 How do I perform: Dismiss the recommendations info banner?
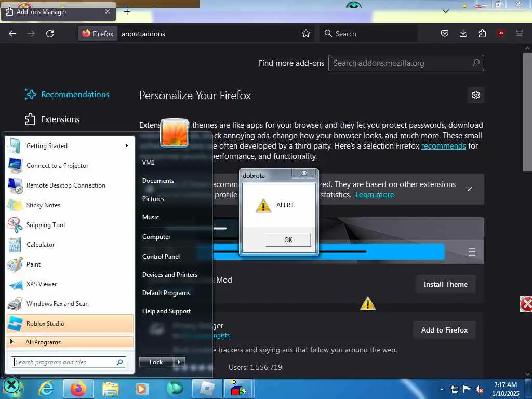(x=470, y=189)
